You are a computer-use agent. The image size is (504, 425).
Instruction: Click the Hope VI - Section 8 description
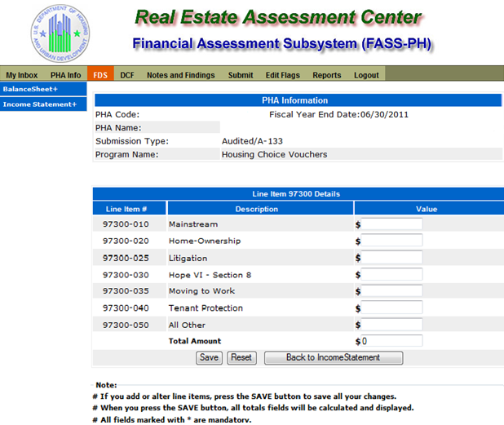(x=210, y=275)
